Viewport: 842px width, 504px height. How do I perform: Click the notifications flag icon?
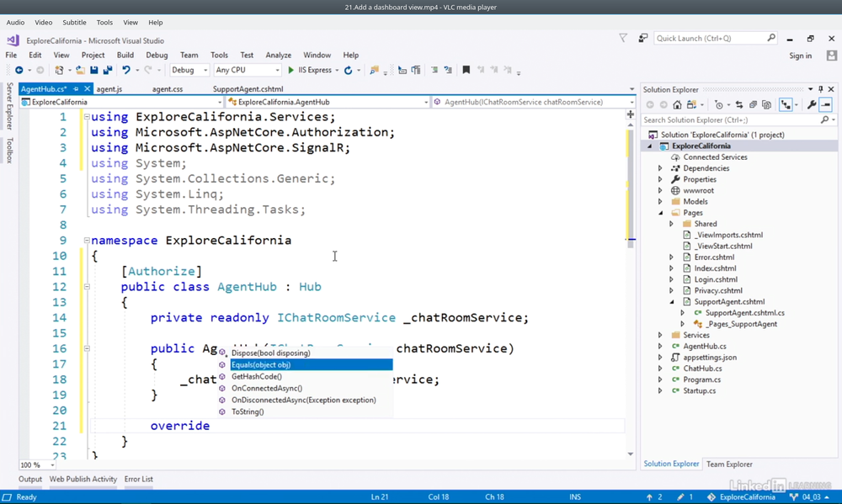(x=623, y=38)
